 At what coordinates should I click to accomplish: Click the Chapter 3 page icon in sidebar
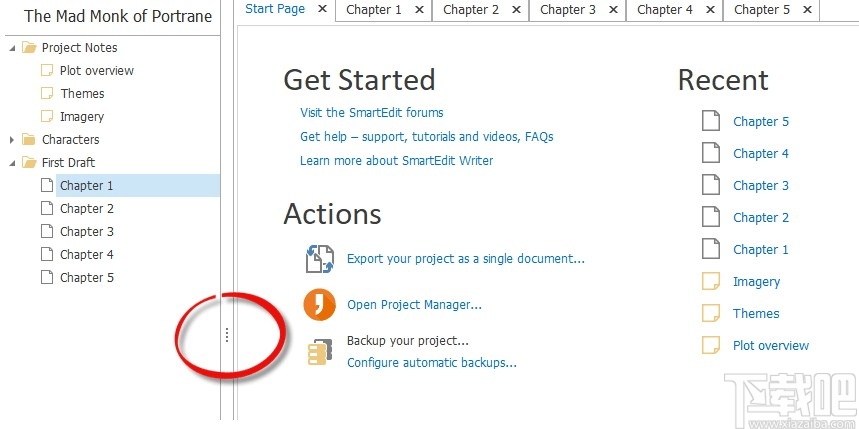point(46,232)
